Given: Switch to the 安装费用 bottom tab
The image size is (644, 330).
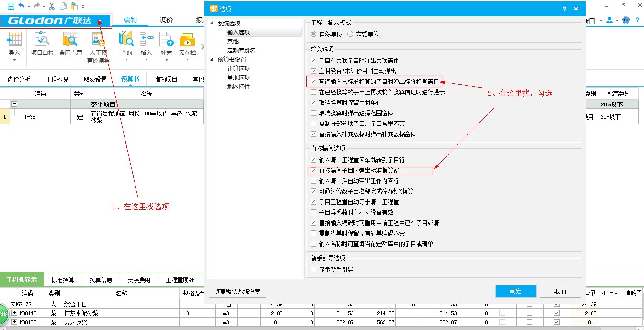Looking at the screenshot, I should [x=139, y=280].
